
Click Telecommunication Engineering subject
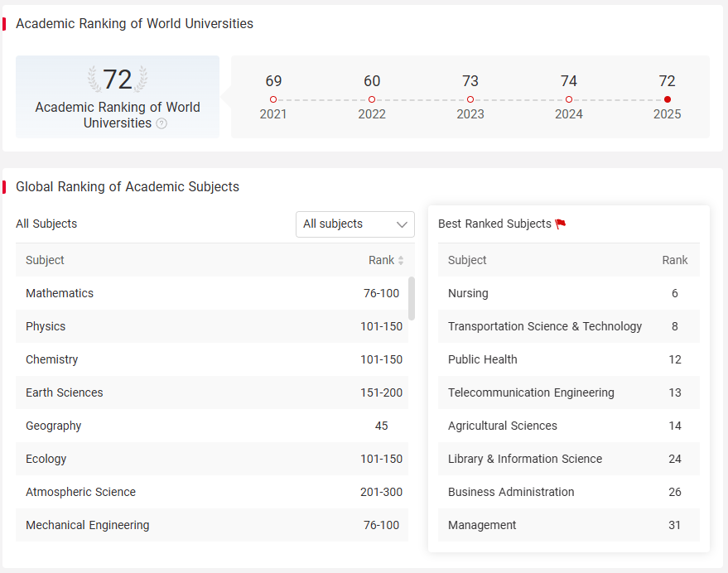point(531,392)
